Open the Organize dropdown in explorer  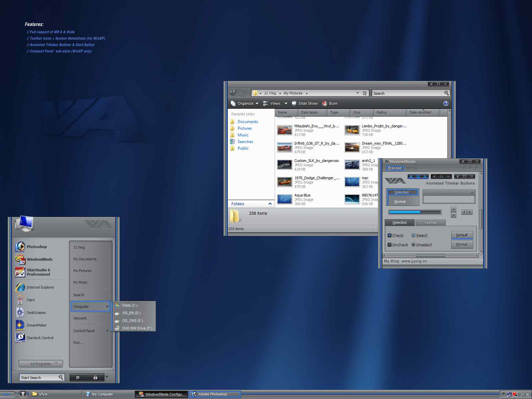click(245, 103)
